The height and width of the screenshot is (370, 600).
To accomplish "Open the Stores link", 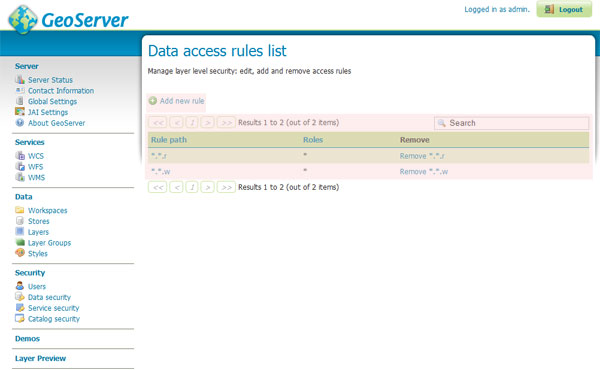I will click(x=39, y=221).
